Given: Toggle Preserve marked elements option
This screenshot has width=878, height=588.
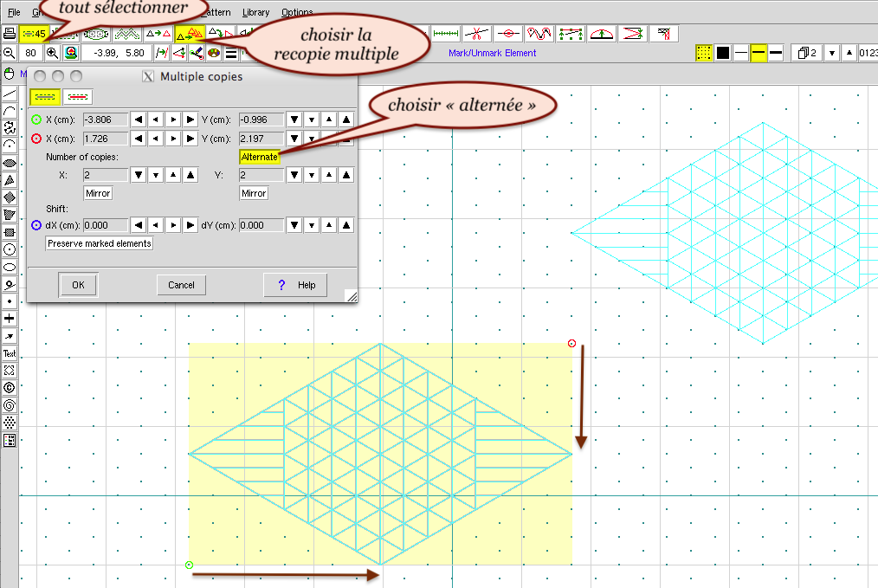Looking at the screenshot, I should 99,243.
